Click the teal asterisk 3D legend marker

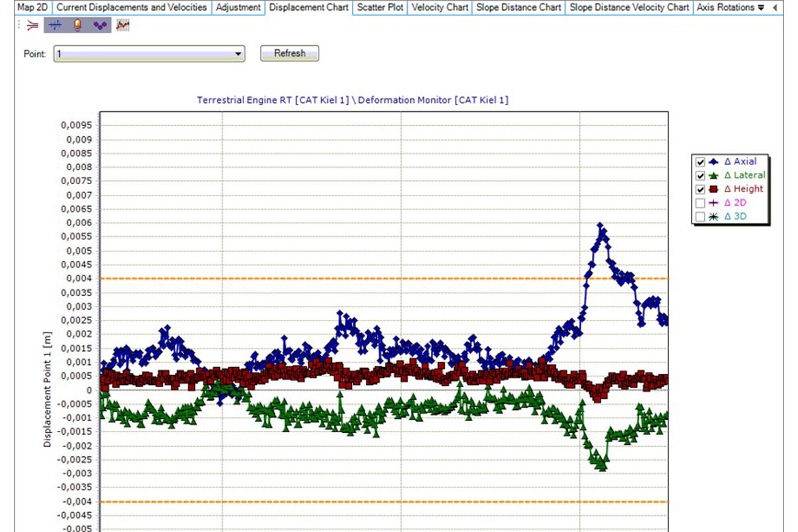tap(714, 217)
